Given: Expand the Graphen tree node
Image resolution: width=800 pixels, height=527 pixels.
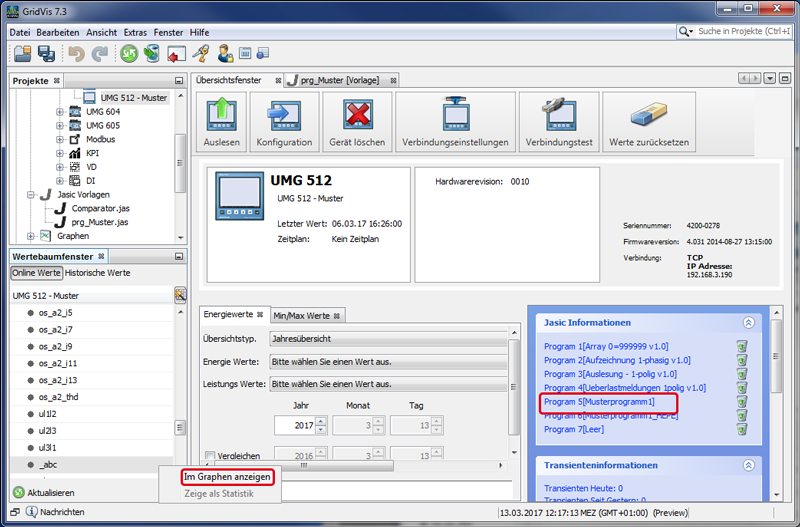Looking at the screenshot, I should coord(31,236).
